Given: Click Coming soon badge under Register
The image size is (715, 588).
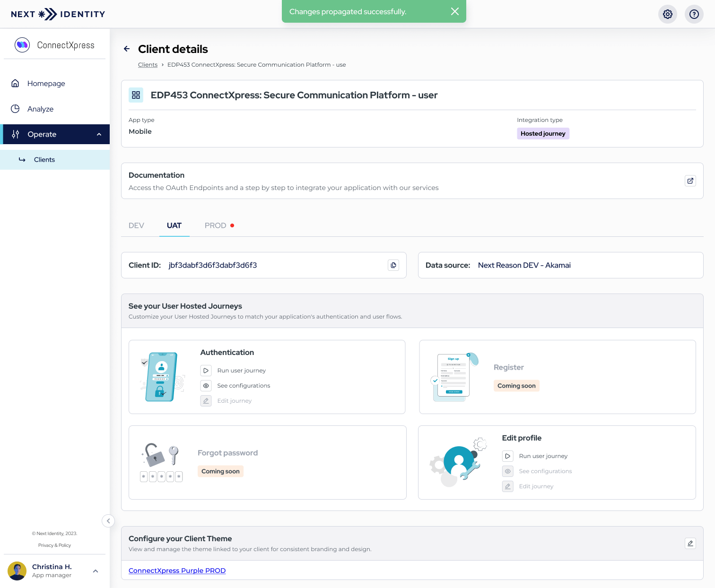Looking at the screenshot, I should coord(516,386).
